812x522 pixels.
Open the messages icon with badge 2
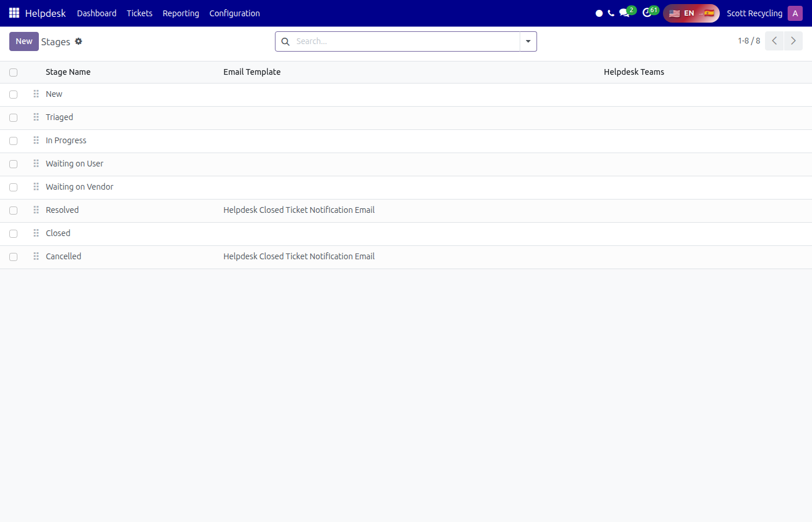[627, 12]
